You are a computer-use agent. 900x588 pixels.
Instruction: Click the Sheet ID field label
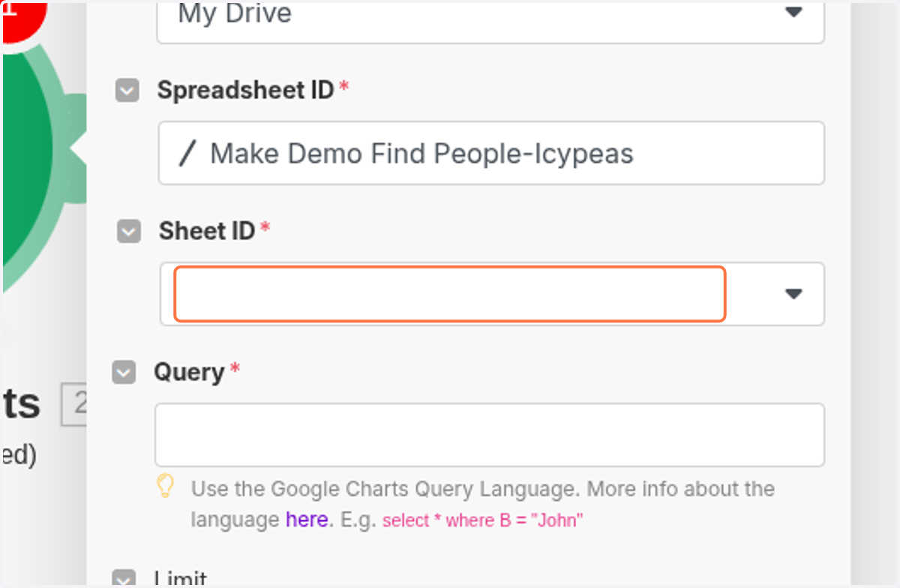coord(207,231)
